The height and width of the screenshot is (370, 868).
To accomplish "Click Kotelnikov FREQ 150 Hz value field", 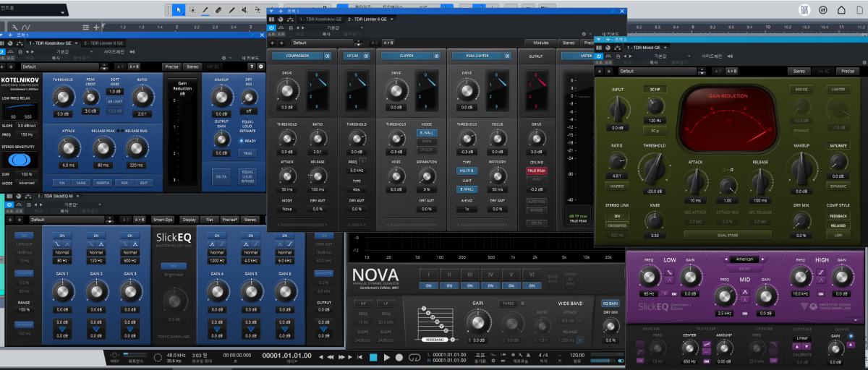I will [27, 134].
